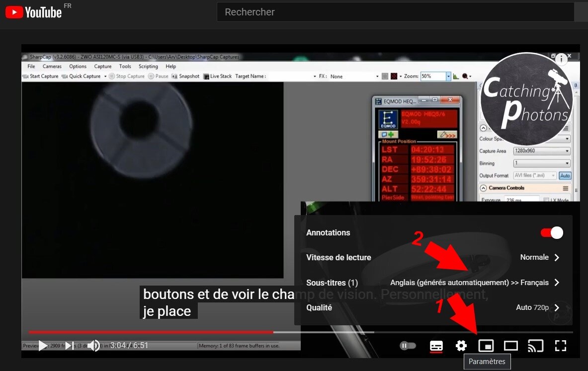Mute the video using the speaker icon
This screenshot has height=371, width=588.
[x=94, y=346]
